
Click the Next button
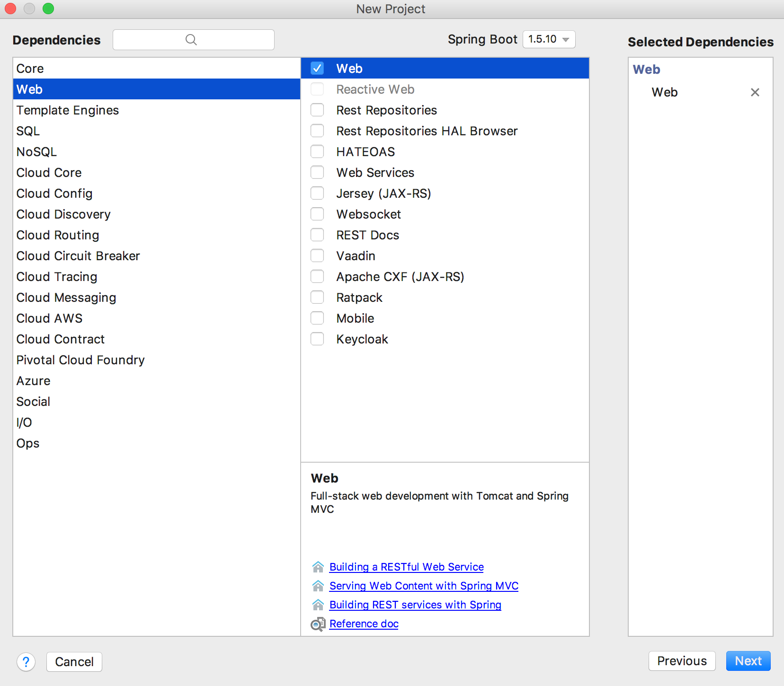coord(748,661)
